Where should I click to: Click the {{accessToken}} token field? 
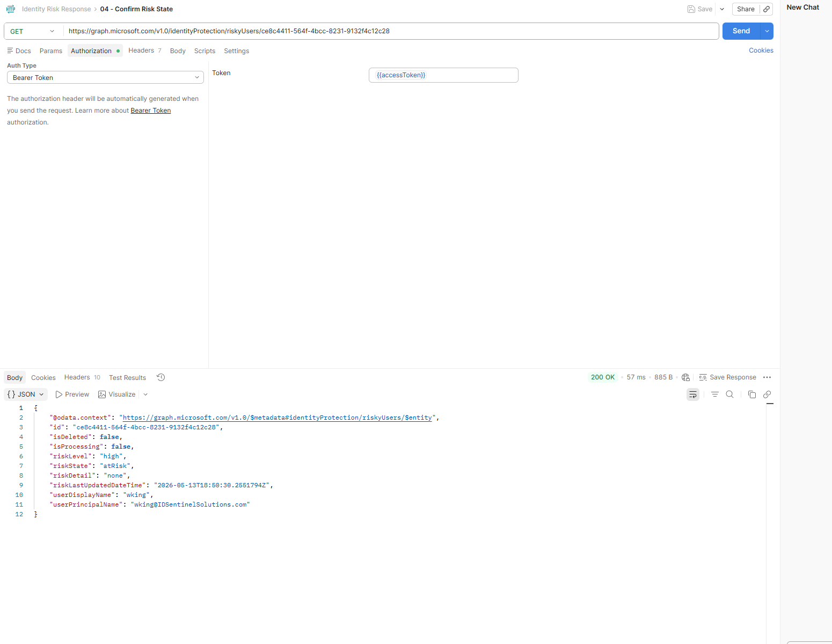pos(443,75)
